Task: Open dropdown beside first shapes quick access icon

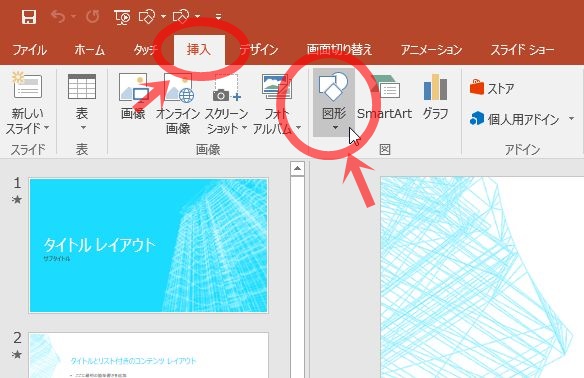Action: [x=163, y=16]
